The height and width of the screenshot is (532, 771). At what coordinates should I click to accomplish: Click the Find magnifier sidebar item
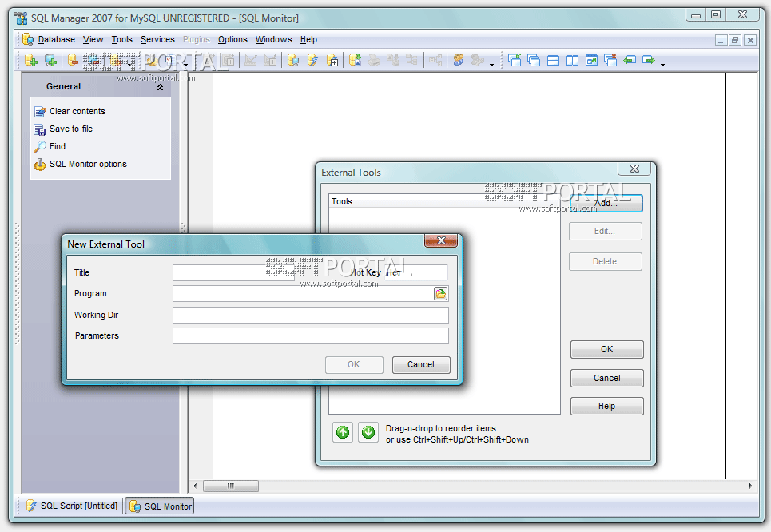pyautogui.click(x=50, y=146)
